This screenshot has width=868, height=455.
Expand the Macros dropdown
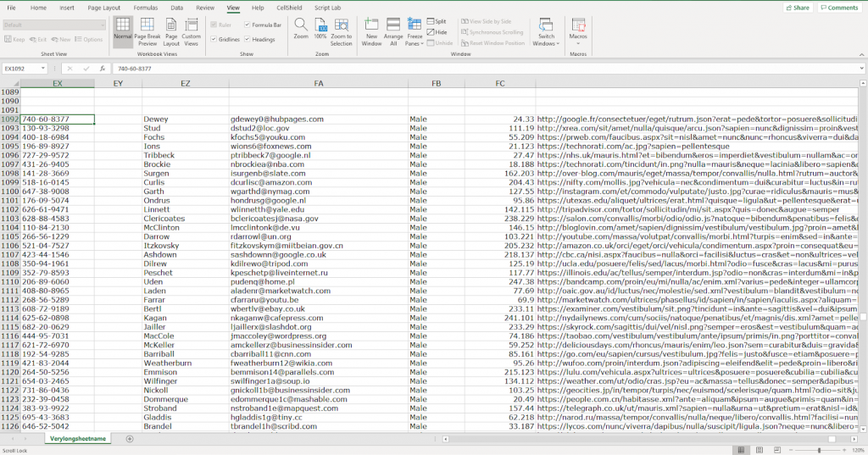point(578,43)
